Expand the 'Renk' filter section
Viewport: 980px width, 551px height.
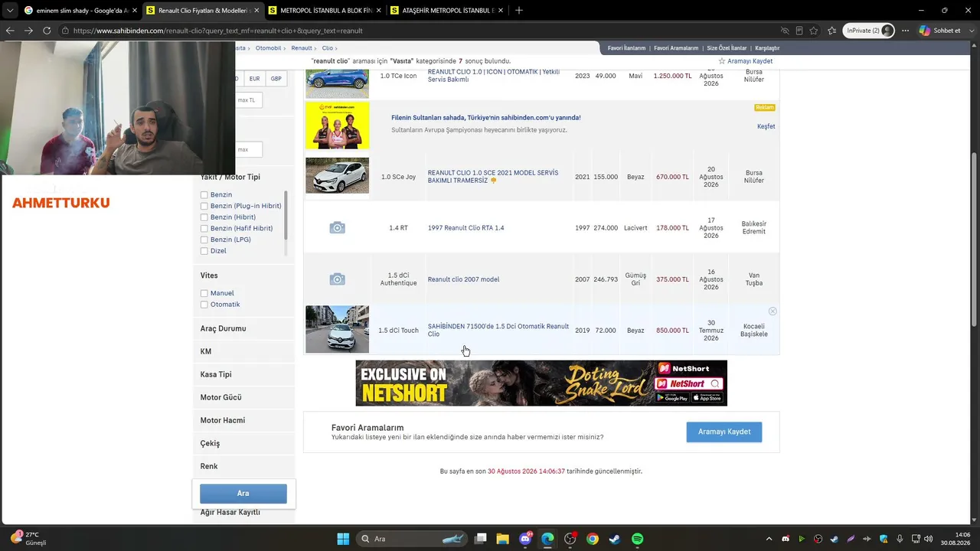[x=243, y=466]
